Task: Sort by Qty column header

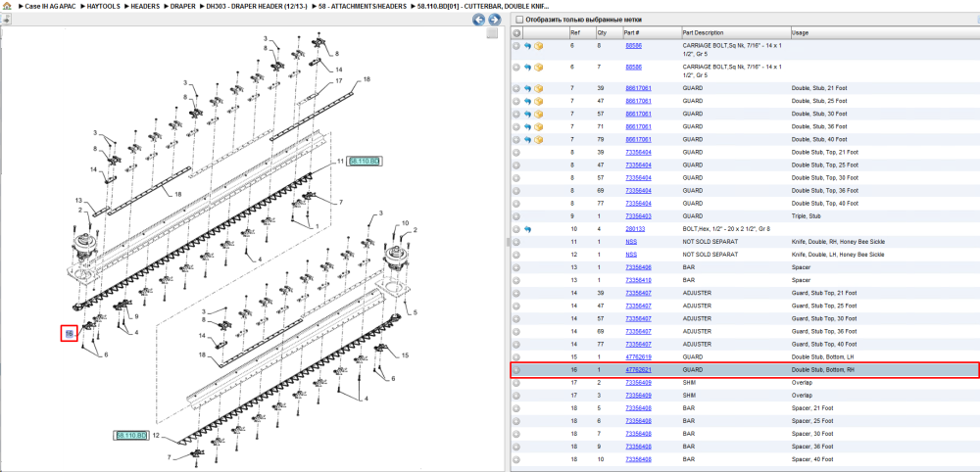Action: (609, 32)
